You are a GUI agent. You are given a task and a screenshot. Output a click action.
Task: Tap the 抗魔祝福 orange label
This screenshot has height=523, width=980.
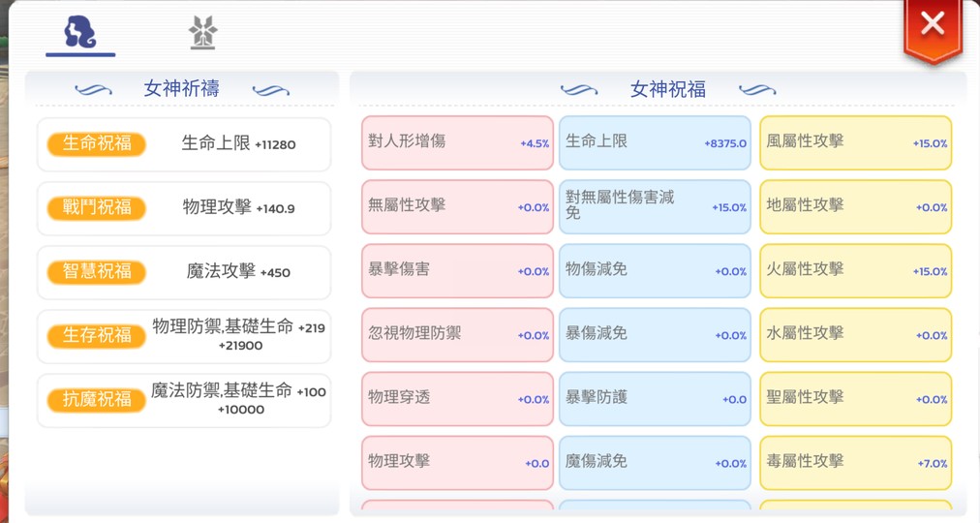pyautogui.click(x=97, y=399)
